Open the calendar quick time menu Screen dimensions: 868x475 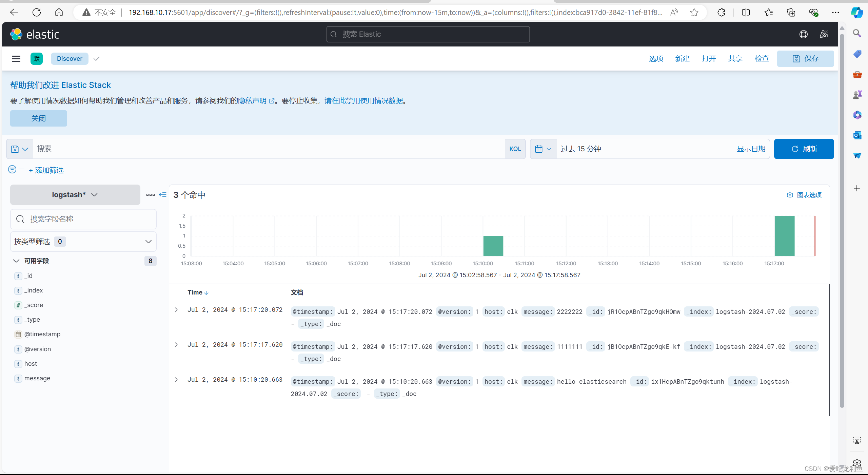click(x=543, y=149)
